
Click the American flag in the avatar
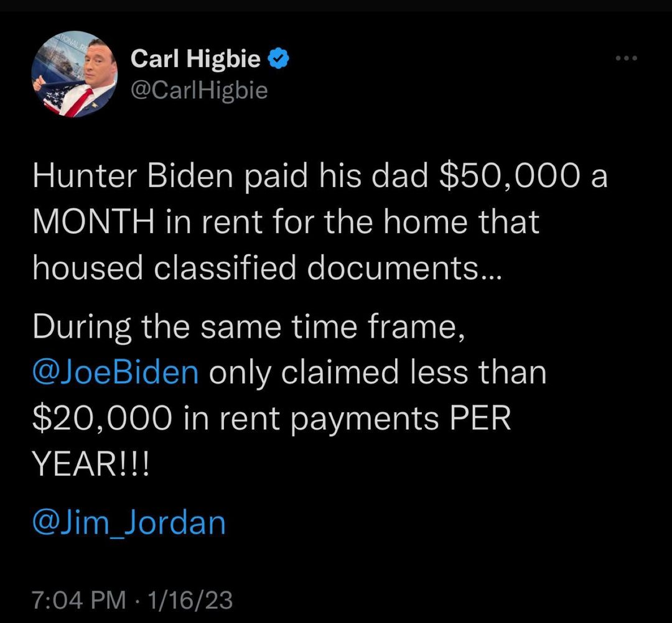[55, 96]
